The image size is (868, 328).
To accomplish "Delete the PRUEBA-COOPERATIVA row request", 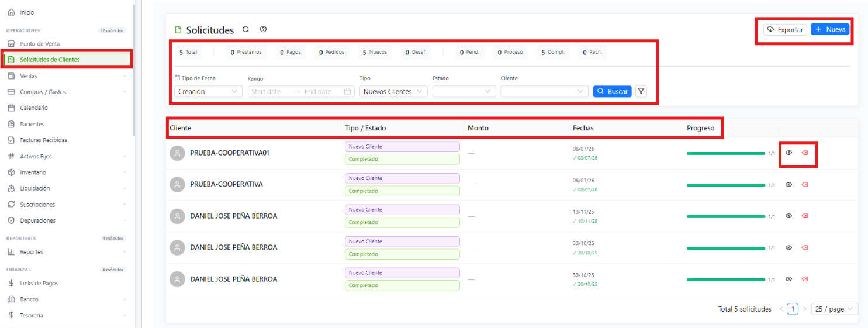I will [x=805, y=184].
